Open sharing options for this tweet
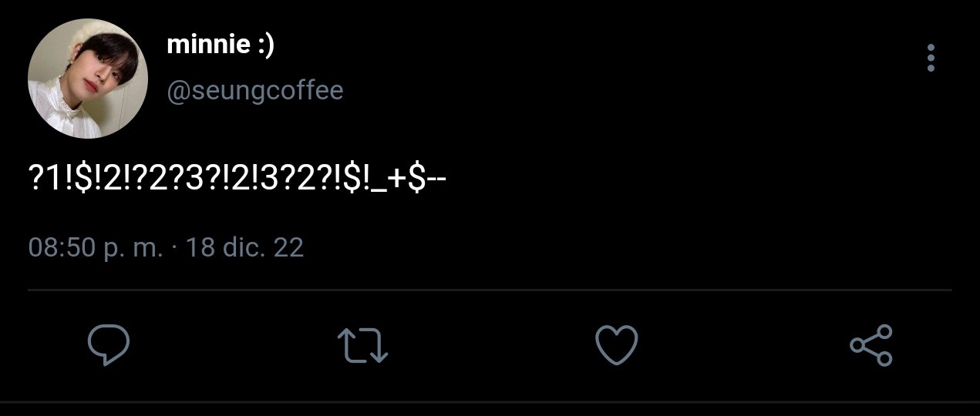 click(871, 344)
